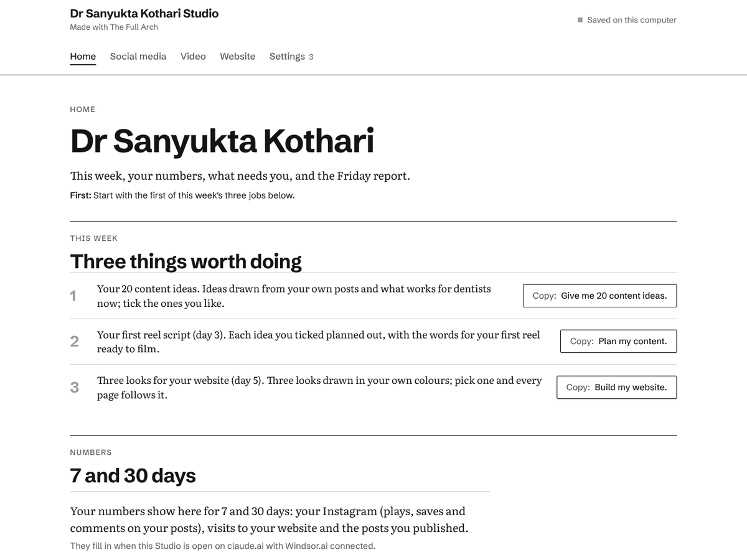747x560 pixels.
Task: Open the Settings tab
Action: tap(291, 57)
